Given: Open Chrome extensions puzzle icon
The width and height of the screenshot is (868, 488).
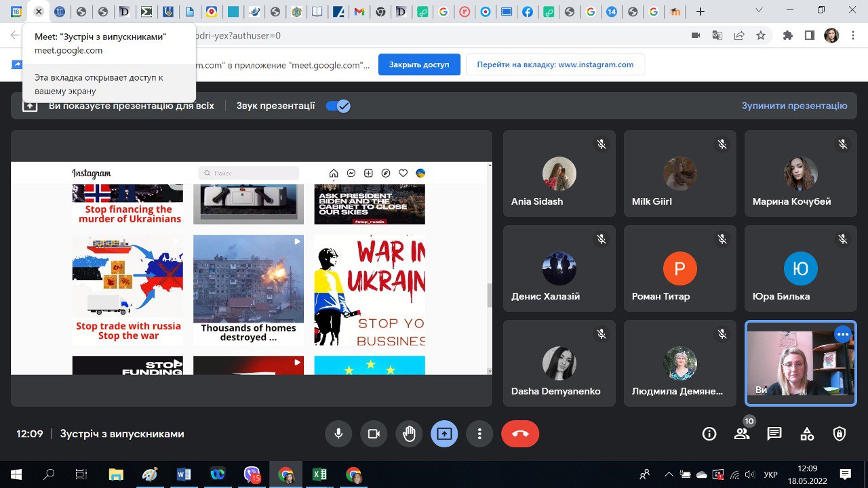Looking at the screenshot, I should (788, 35).
